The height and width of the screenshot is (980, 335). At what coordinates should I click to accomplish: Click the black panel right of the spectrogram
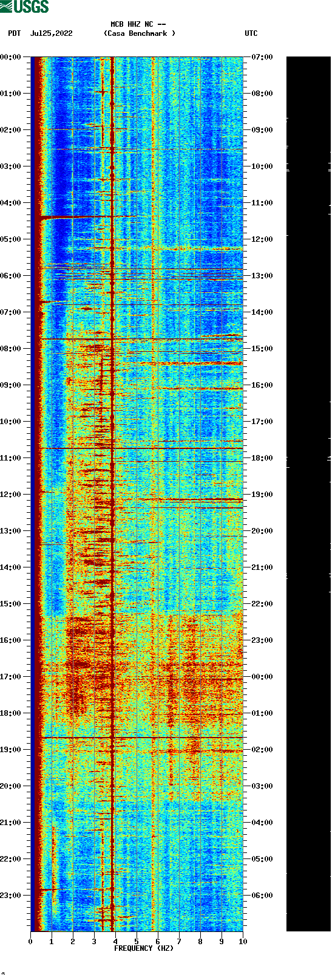click(308, 494)
